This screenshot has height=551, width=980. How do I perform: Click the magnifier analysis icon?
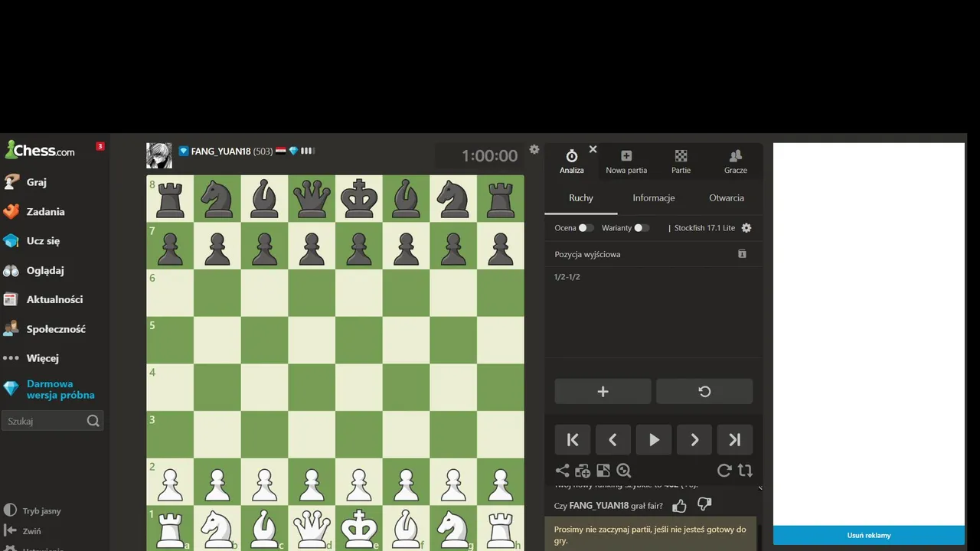[x=624, y=471]
